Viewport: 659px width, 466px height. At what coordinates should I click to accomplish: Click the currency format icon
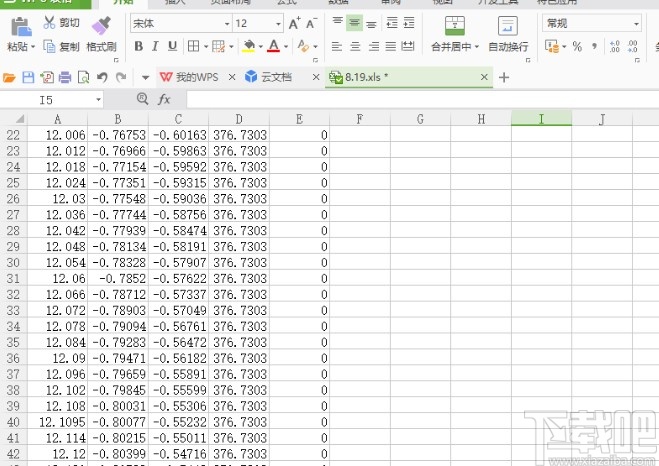[x=552, y=46]
